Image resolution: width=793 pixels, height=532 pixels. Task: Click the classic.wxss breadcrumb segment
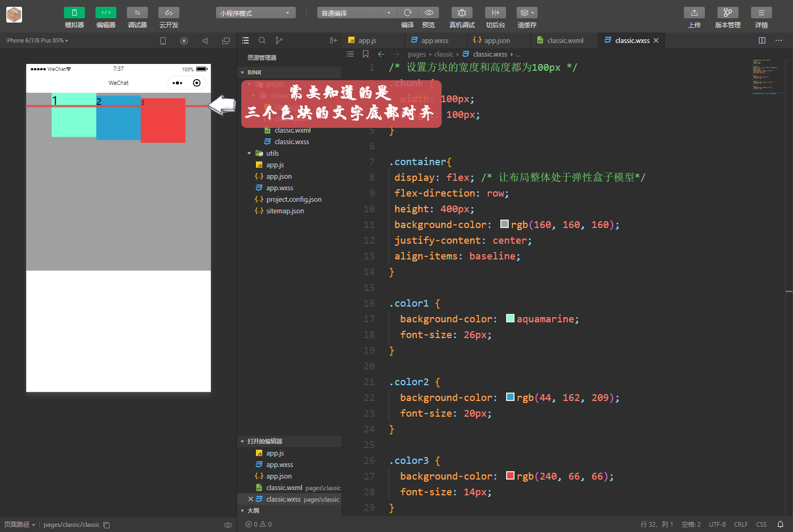[x=490, y=54]
